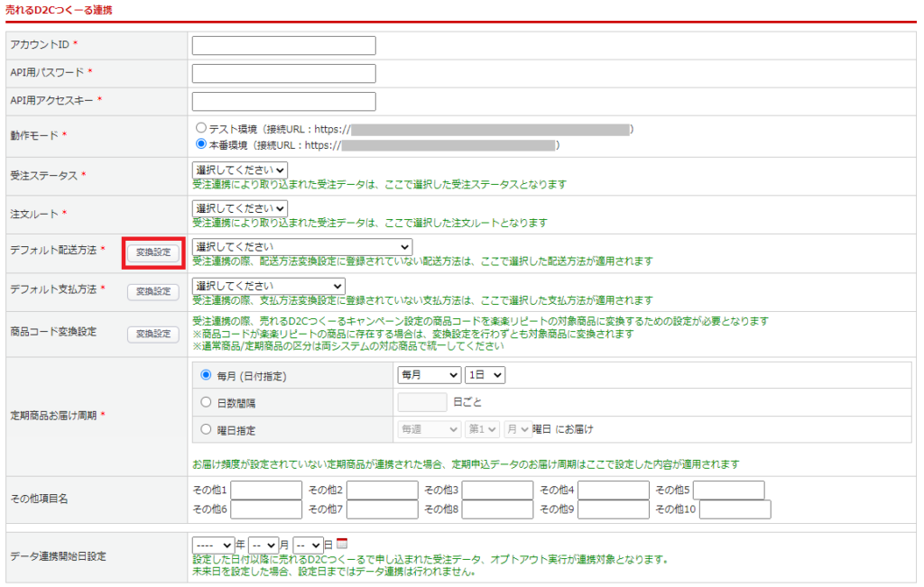This screenshot has width=924, height=587.
Task: Select テスト環境 radio button
Action: tap(201, 129)
